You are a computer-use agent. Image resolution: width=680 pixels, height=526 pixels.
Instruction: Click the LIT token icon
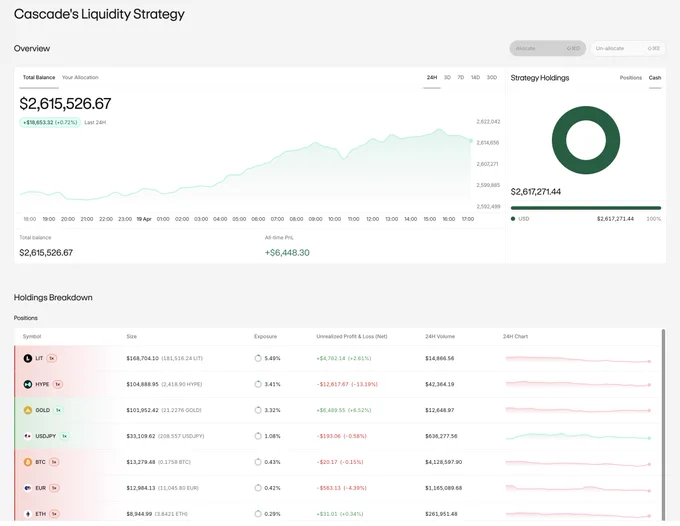click(x=28, y=358)
